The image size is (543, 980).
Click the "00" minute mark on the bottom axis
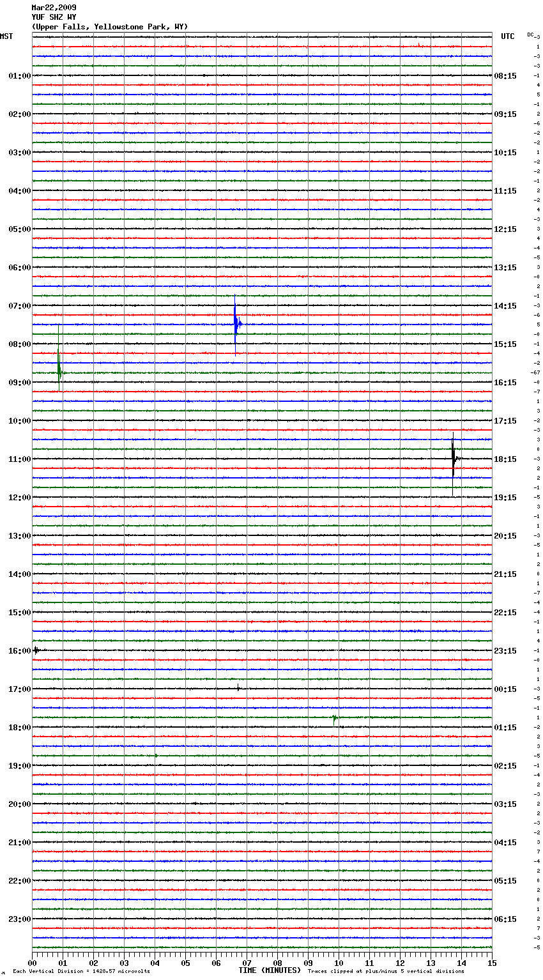(x=33, y=963)
